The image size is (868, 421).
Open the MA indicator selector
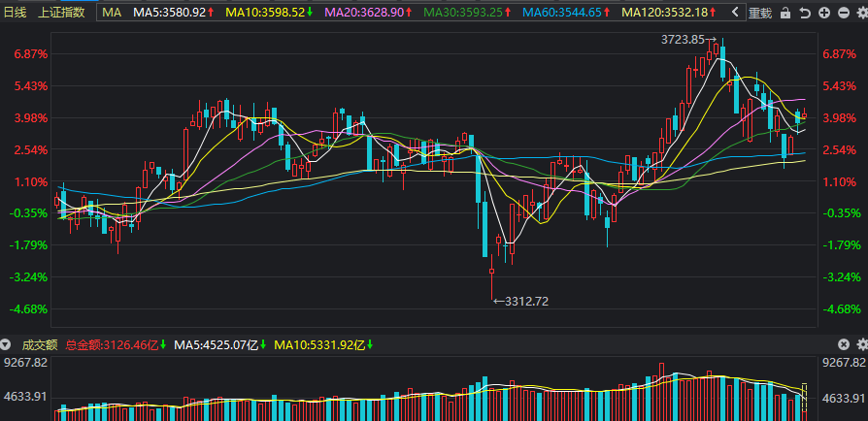(x=112, y=13)
